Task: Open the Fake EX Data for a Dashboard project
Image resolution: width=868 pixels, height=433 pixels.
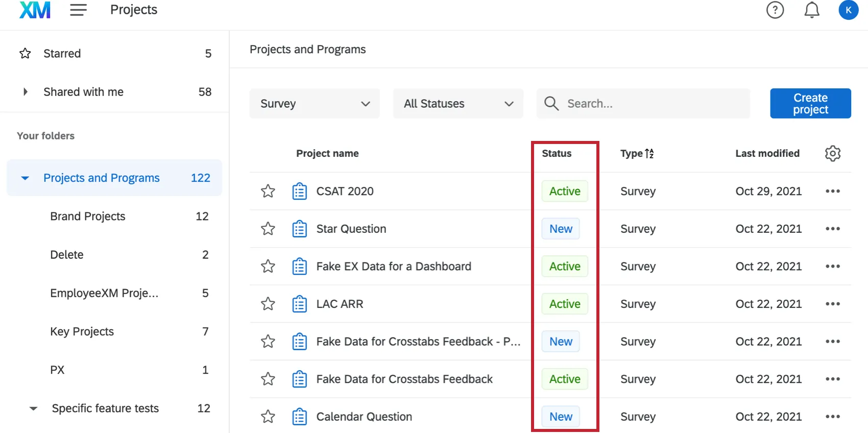Action: click(x=393, y=267)
